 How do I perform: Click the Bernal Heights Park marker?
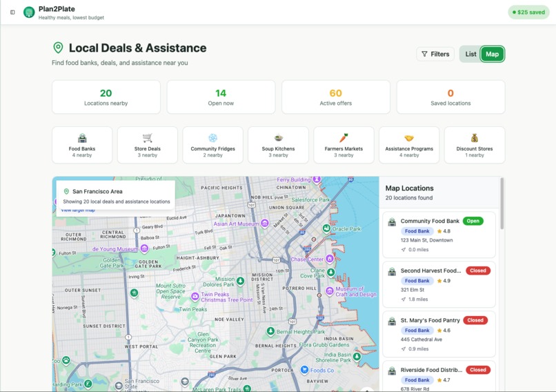[x=270, y=331]
